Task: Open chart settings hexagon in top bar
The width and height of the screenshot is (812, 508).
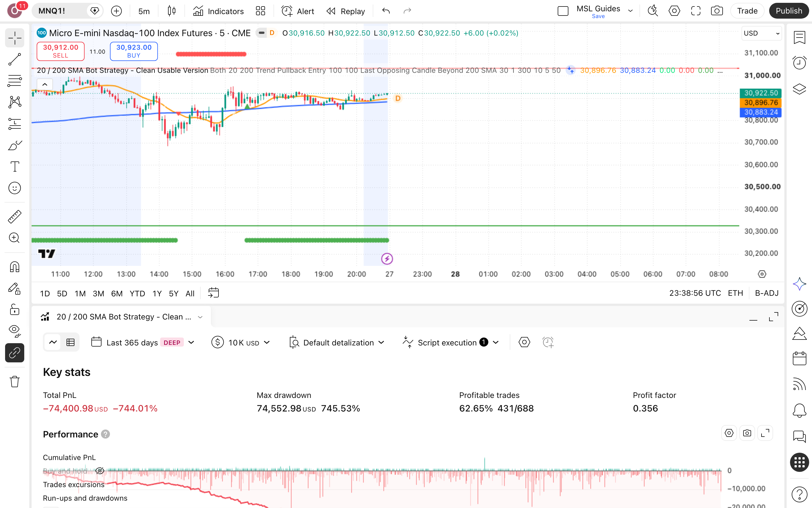Action: point(674,11)
